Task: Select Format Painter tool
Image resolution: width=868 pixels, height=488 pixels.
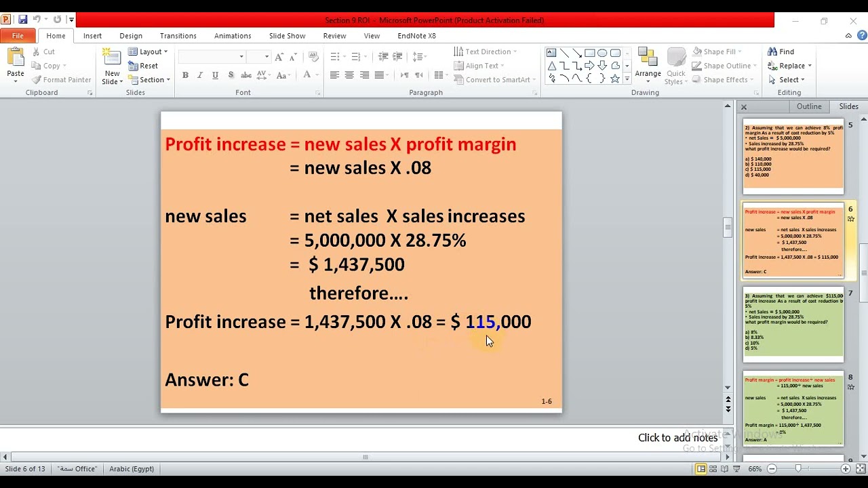Action: click(62, 80)
